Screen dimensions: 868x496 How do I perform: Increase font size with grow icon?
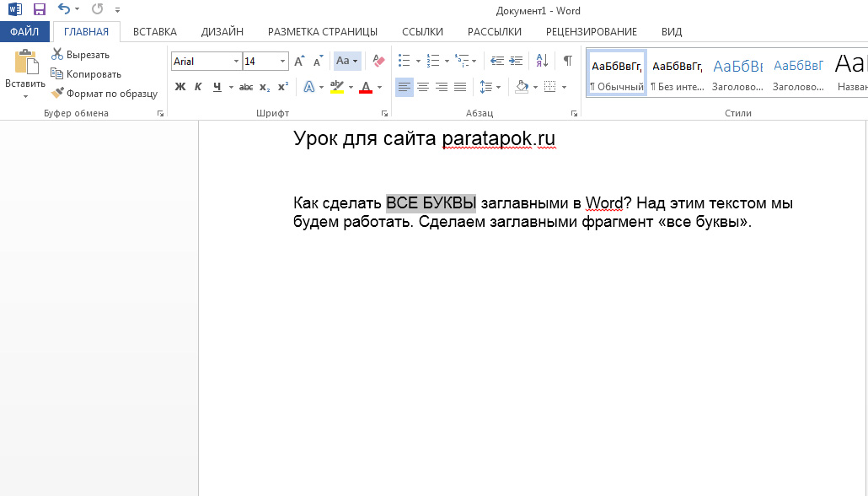299,61
